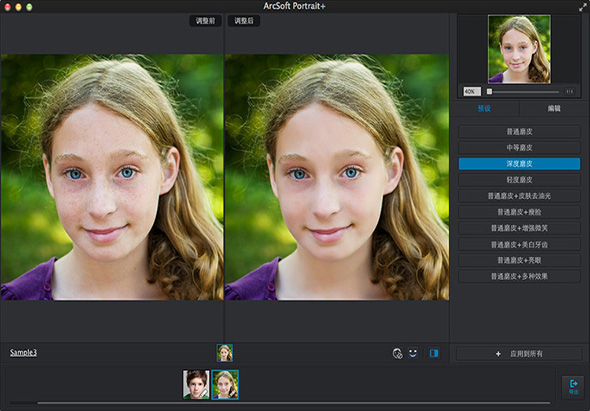The width and height of the screenshot is (590, 411).
Task: Apply the 中等磨皮 preset
Action: click(x=519, y=148)
